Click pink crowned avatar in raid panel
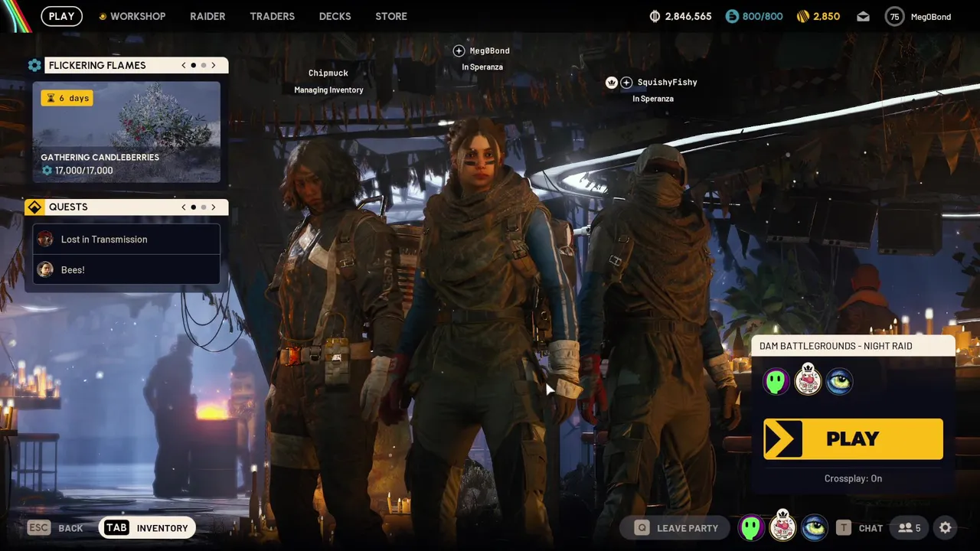Image resolution: width=980 pixels, height=551 pixels. 808,380
